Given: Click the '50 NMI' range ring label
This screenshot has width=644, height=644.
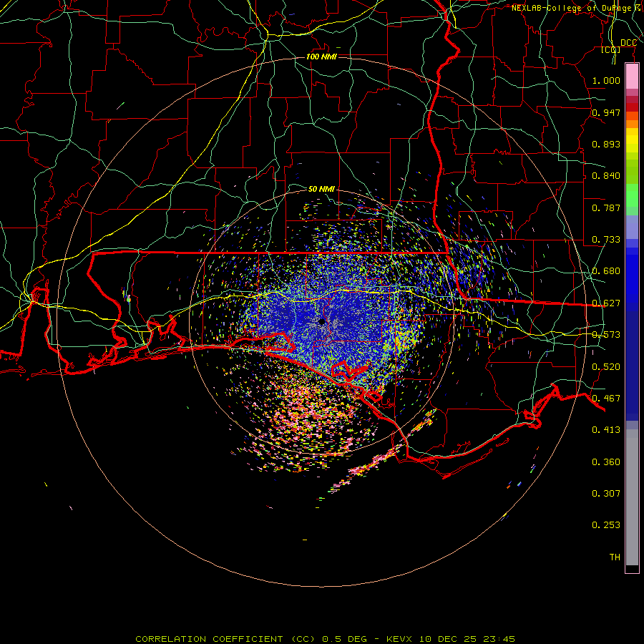Looking at the screenshot, I should (321, 189).
